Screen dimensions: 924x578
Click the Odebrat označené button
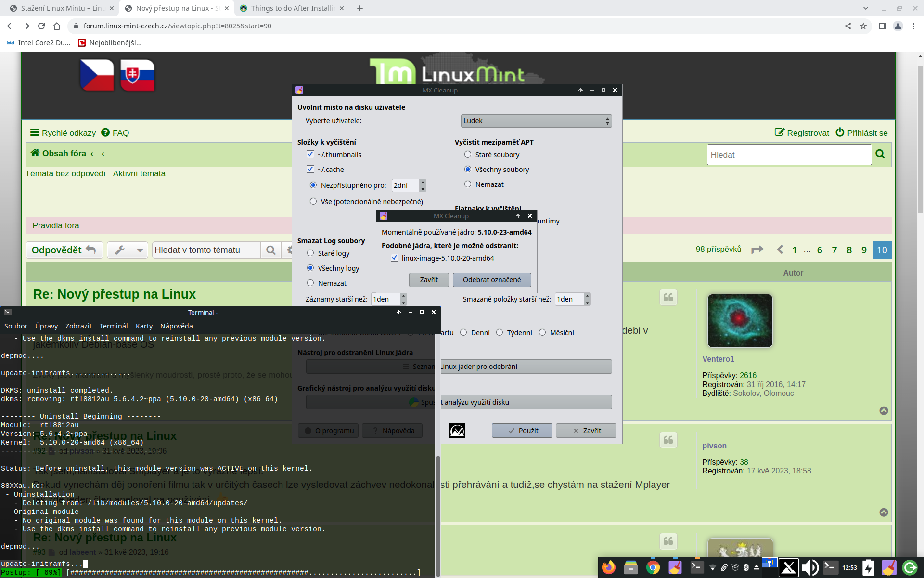click(491, 280)
